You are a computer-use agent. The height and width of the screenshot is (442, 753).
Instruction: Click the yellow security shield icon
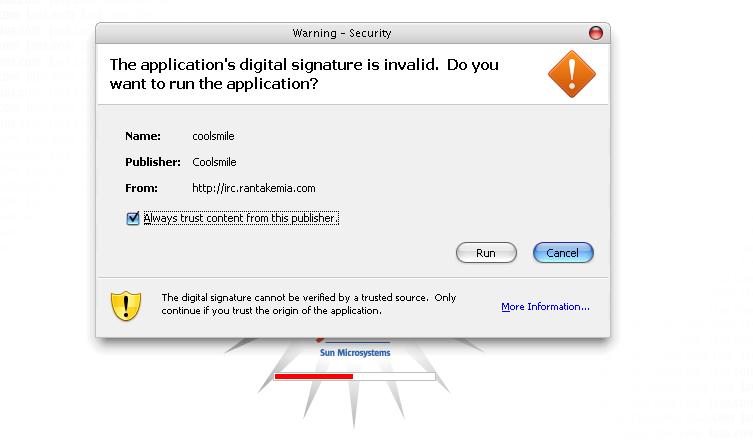[126, 304]
